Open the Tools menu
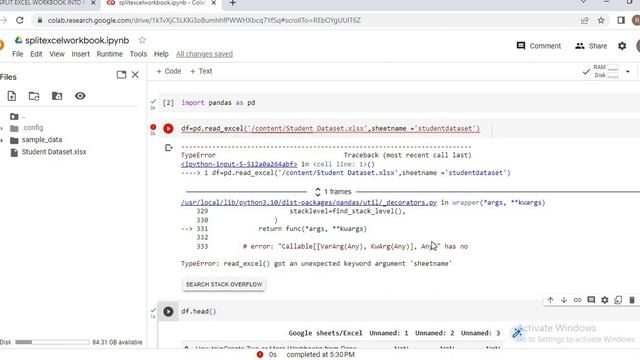 pos(138,54)
